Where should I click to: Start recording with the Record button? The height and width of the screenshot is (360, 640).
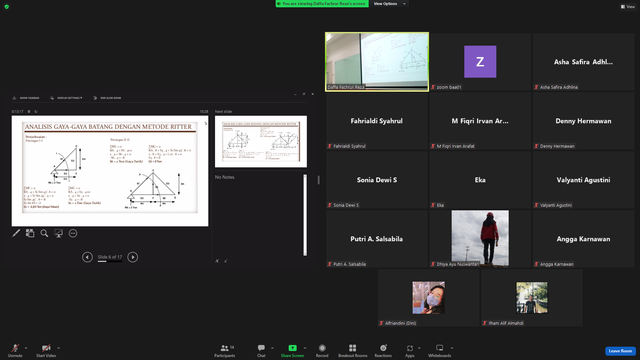click(x=322, y=350)
